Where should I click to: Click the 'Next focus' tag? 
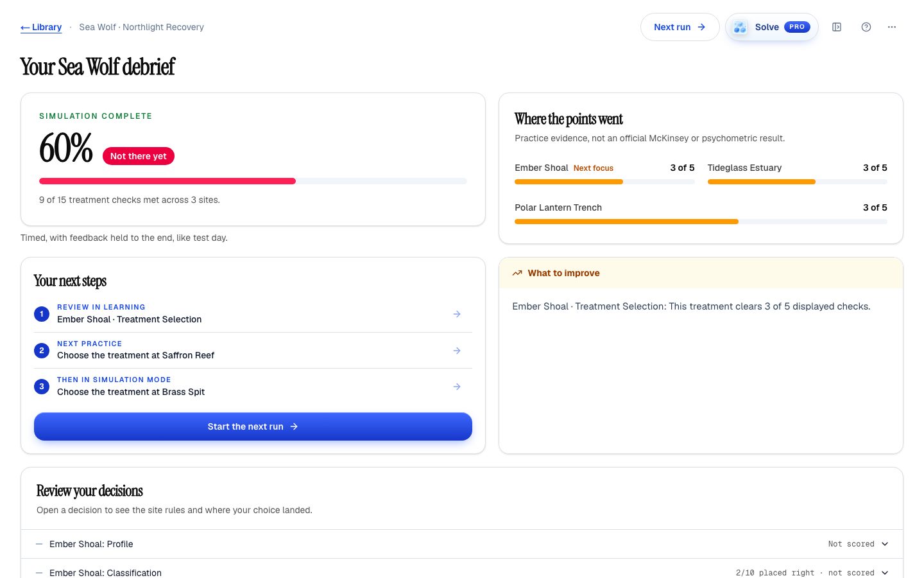(x=594, y=168)
